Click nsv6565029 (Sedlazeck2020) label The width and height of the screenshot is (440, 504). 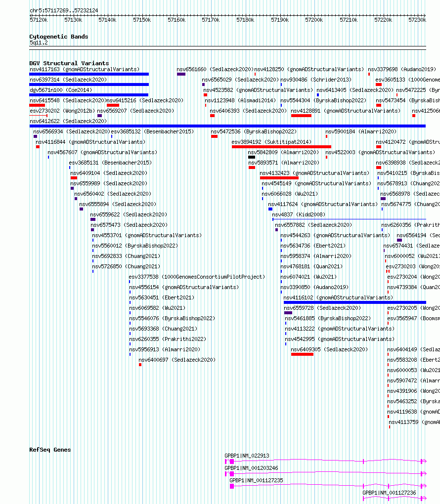[240, 80]
